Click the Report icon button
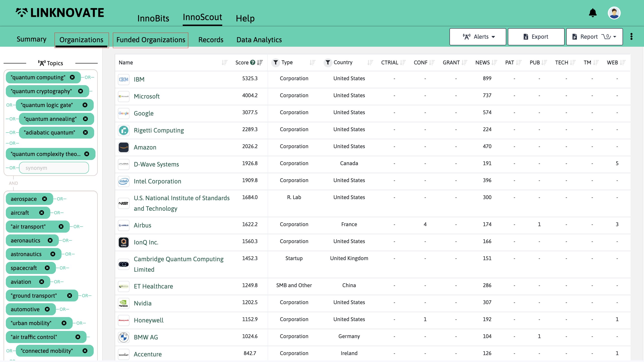The width and height of the screenshot is (644, 362). [x=574, y=37]
